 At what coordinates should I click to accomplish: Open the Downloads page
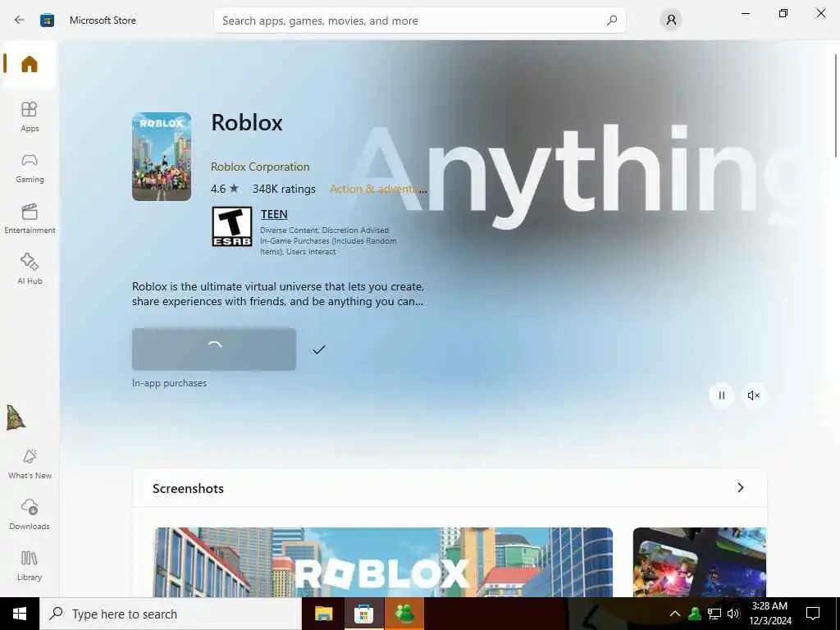[x=30, y=514]
